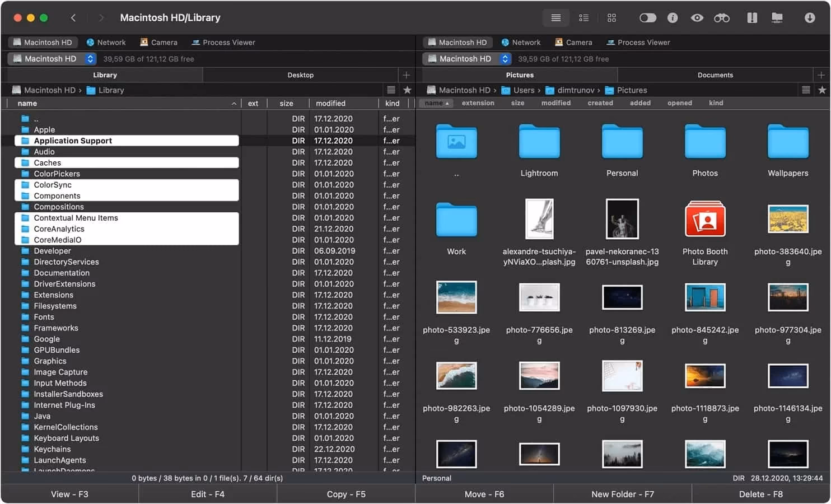This screenshot has width=831, height=504.
Task: Toggle hidden files with the eye icon
Action: (x=697, y=17)
